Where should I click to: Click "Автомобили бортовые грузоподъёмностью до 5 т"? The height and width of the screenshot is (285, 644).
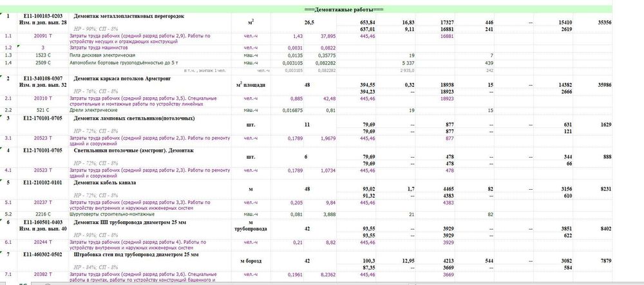coord(124,63)
